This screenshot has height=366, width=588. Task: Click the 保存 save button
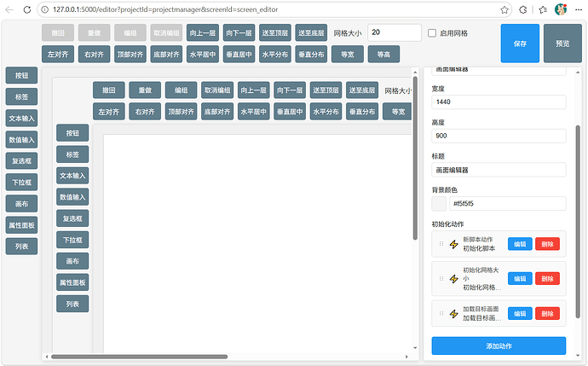(x=520, y=44)
